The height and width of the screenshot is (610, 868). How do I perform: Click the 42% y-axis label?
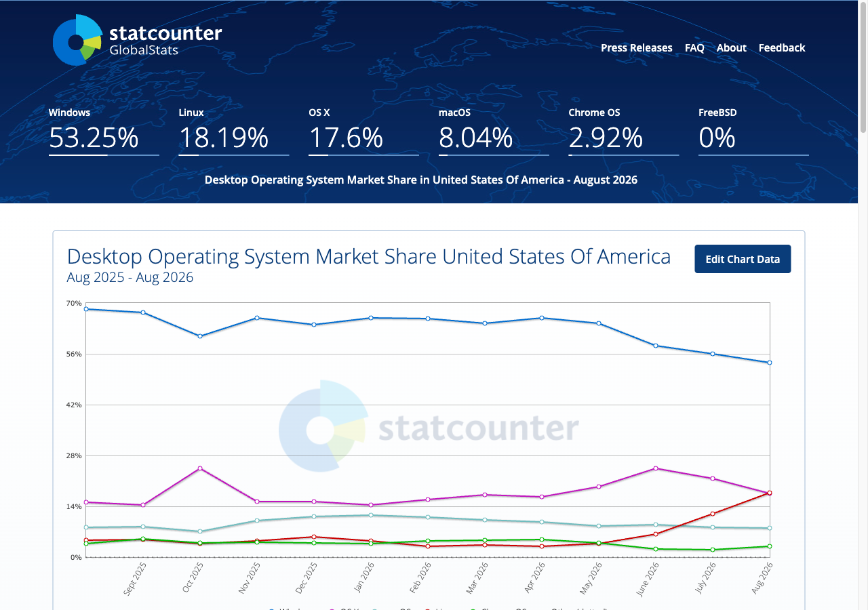(74, 405)
